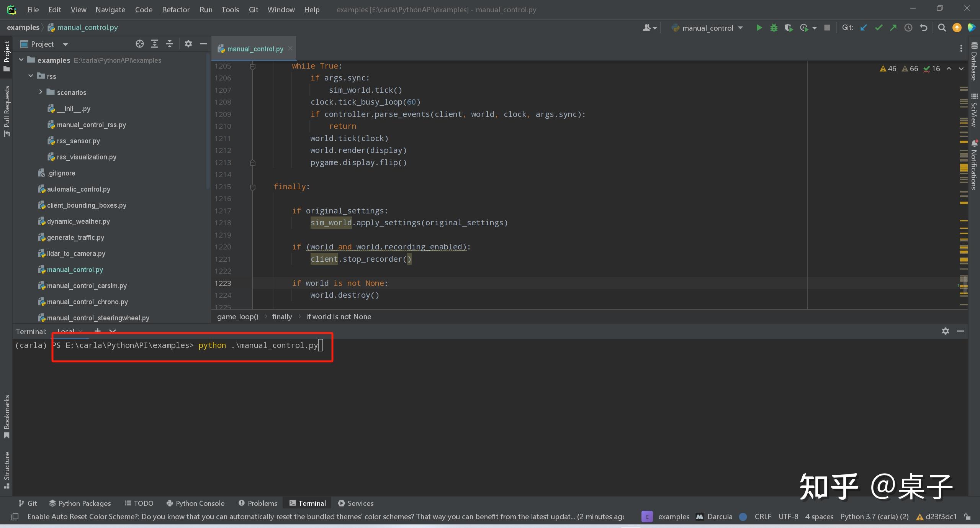This screenshot has height=528, width=980.
Task: Open terminal settings gear icon
Action: tap(945, 331)
